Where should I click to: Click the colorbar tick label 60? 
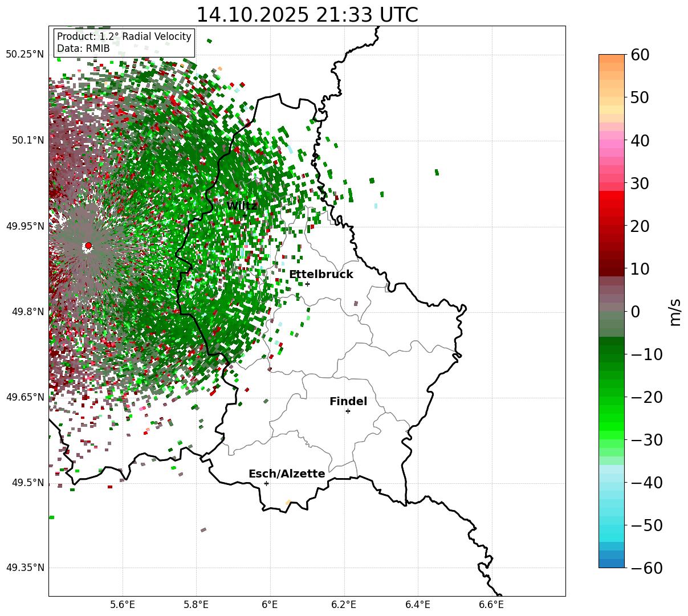(640, 55)
